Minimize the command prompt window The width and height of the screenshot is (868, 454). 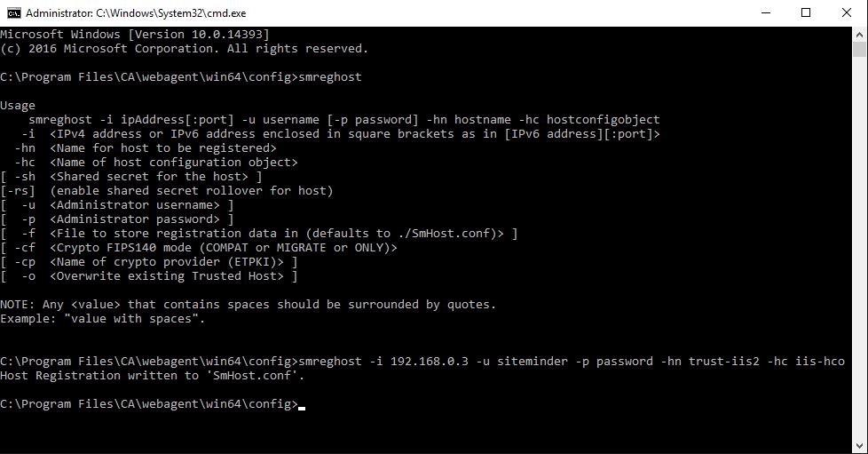coord(765,13)
